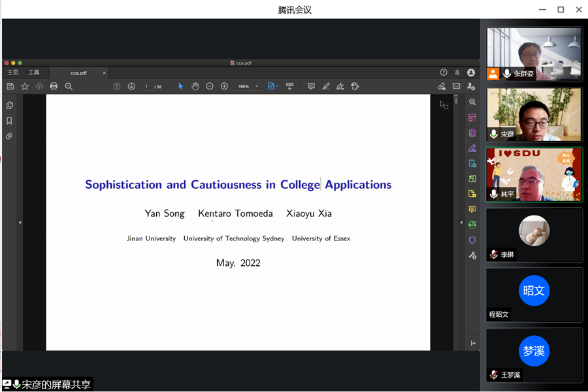588x392 pixels.
Task: Click the save file icon in toolbar
Action: tap(10, 86)
